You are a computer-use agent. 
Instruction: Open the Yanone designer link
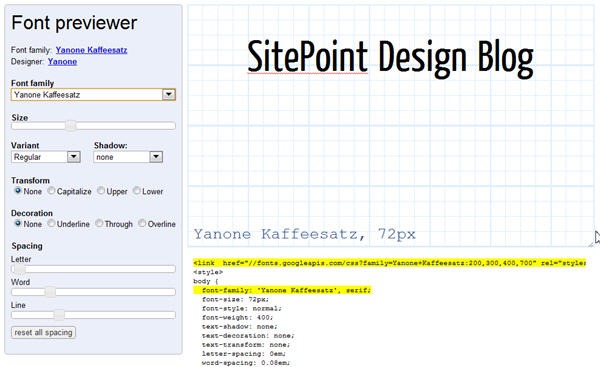62,62
